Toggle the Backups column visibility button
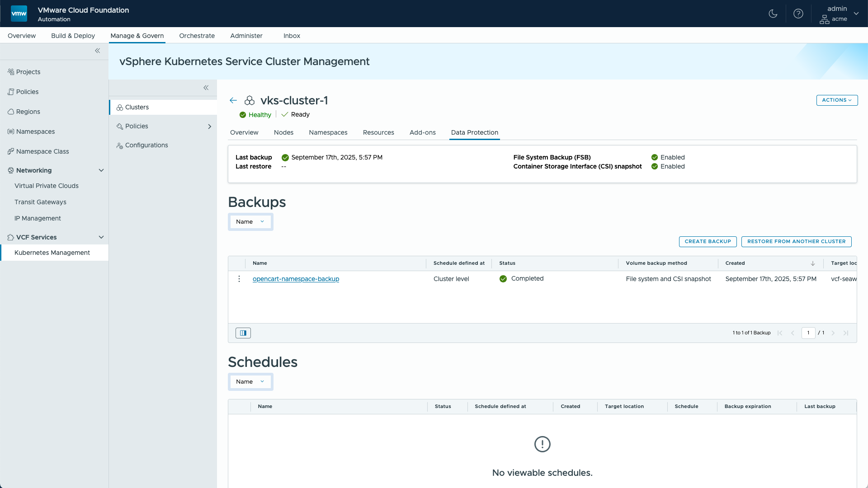868x488 pixels. [x=243, y=333]
